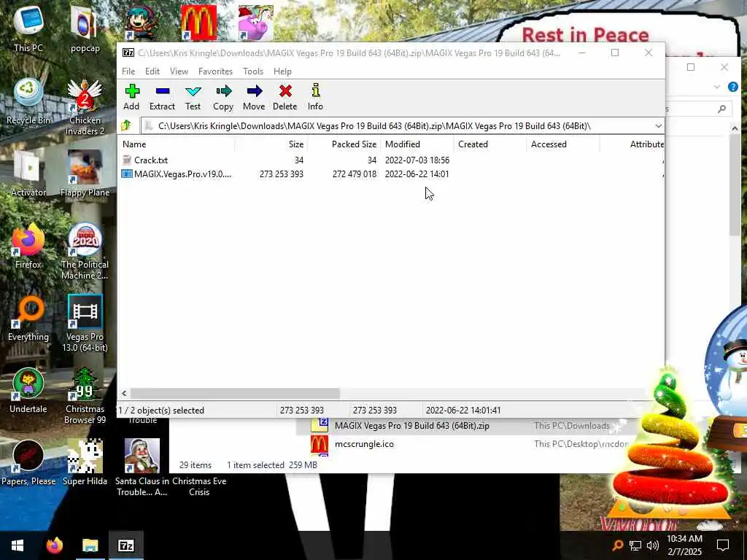747x560 pixels.
Task: Open the Windows Start menu
Action: (18, 545)
